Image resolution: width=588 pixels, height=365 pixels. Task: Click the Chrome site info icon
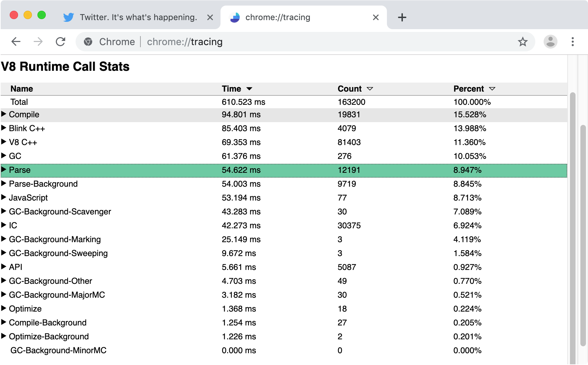[x=88, y=42]
